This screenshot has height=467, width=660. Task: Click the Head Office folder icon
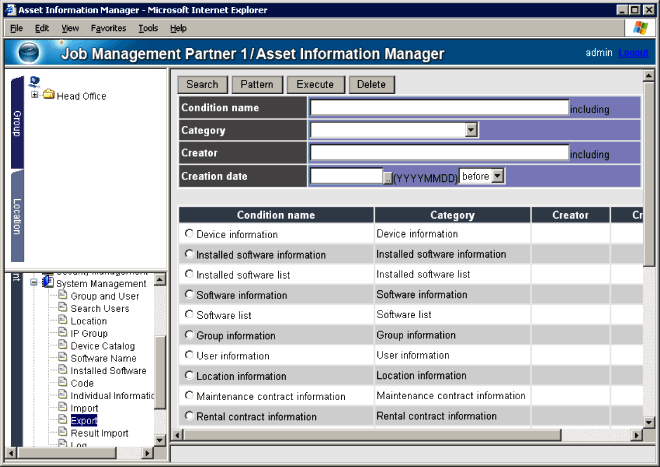(x=48, y=95)
